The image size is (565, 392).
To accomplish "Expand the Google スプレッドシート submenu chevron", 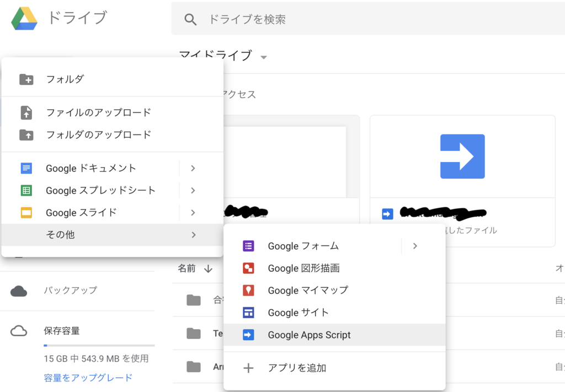I will pyautogui.click(x=193, y=190).
